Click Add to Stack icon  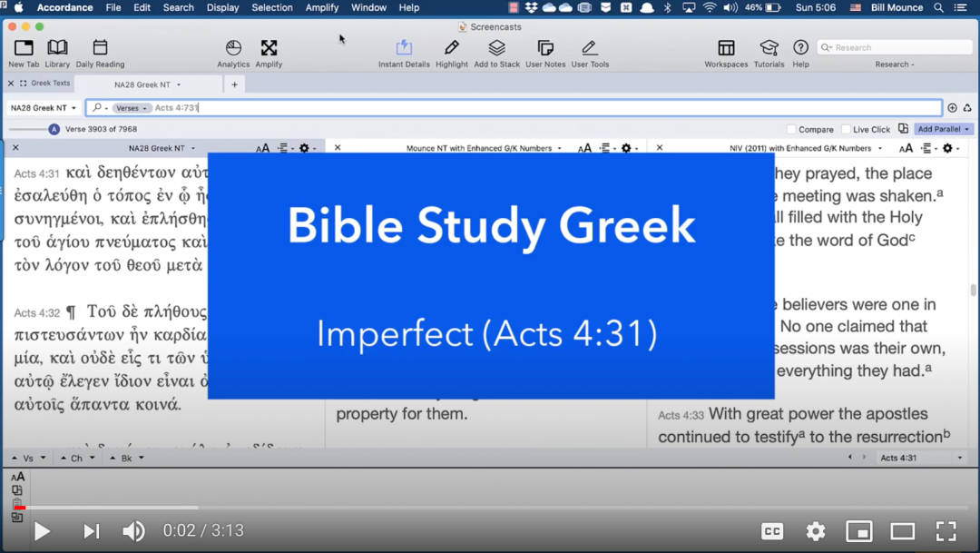496,48
